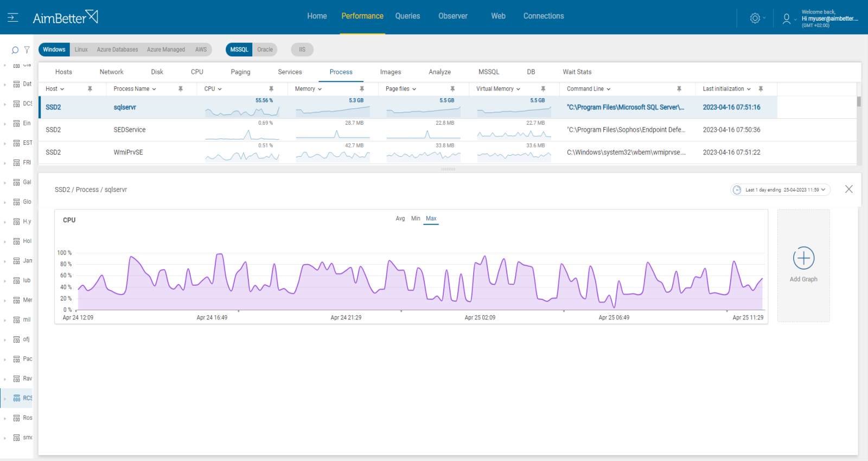
Task: Close the sqlservr detail panel
Action: (x=849, y=189)
